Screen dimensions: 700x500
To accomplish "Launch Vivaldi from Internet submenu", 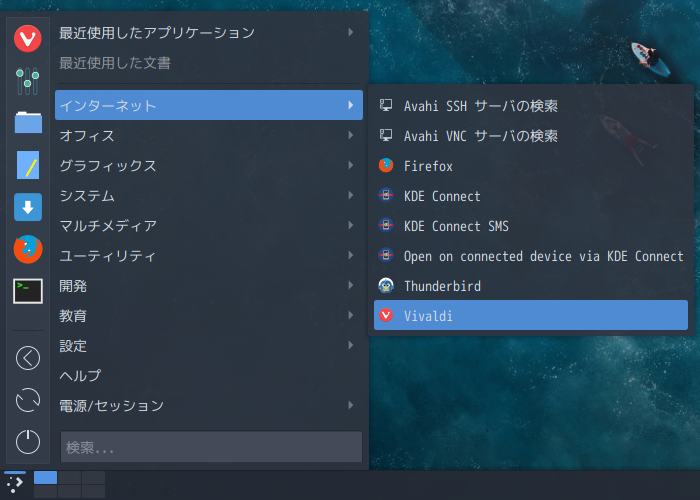I will click(x=531, y=315).
